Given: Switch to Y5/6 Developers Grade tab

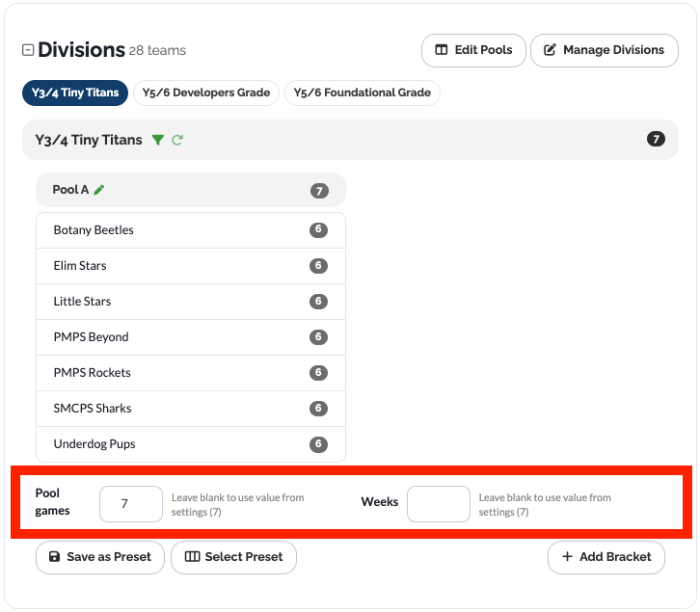Looking at the screenshot, I should [x=206, y=93].
